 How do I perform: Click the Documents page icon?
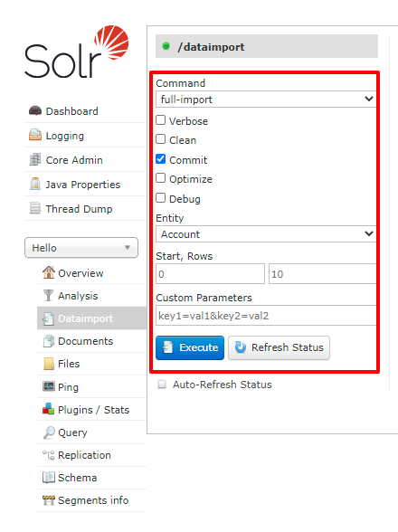(49, 341)
